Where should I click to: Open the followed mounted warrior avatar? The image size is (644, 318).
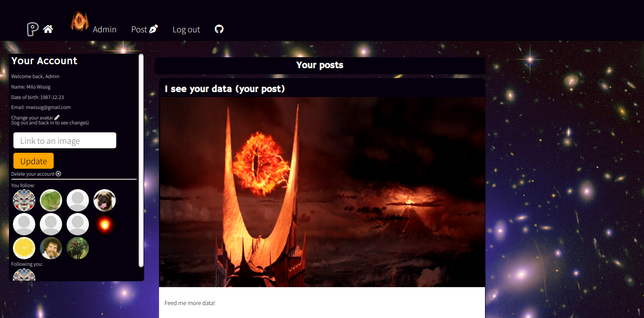point(78,248)
